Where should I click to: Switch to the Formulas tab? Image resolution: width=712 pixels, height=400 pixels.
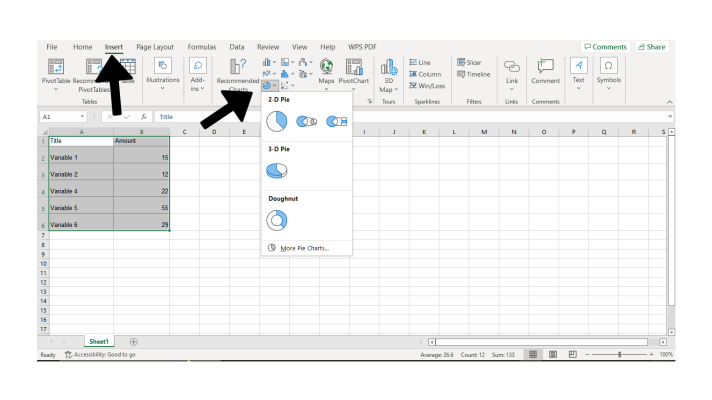[x=202, y=47]
